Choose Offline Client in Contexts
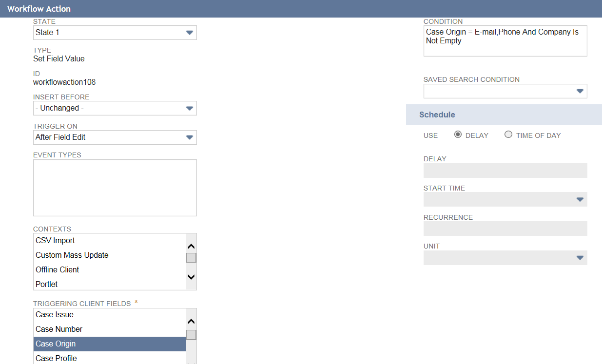The width and height of the screenshot is (602, 364). pyautogui.click(x=57, y=270)
